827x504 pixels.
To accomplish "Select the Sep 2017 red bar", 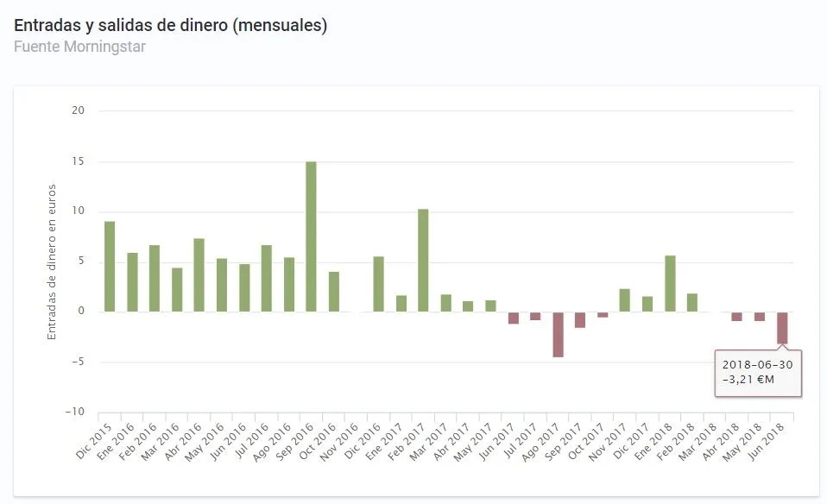I will pos(580,319).
